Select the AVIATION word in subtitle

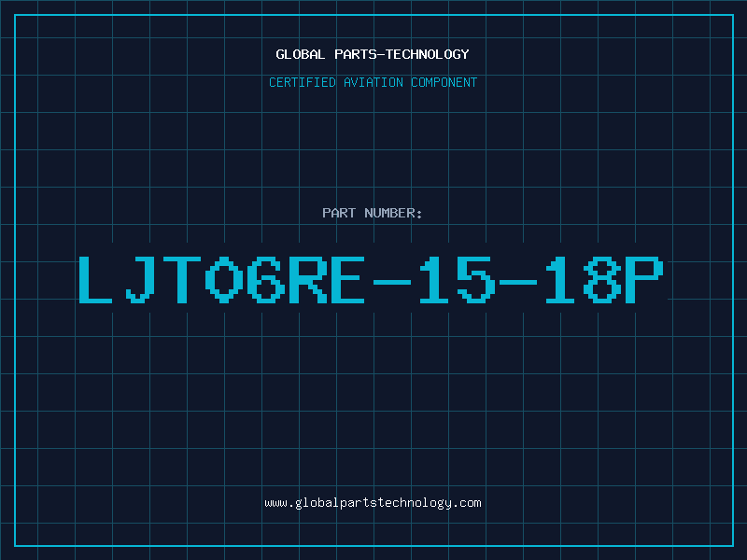point(373,82)
